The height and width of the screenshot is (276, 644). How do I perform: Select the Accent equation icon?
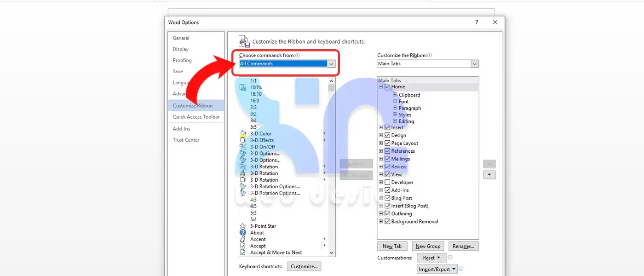(x=243, y=239)
